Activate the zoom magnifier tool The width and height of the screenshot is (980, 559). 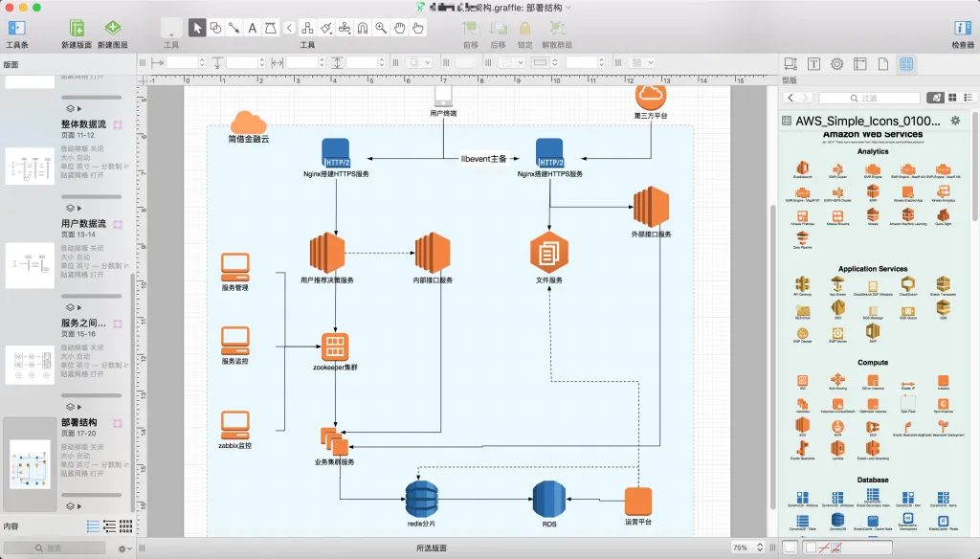382,28
